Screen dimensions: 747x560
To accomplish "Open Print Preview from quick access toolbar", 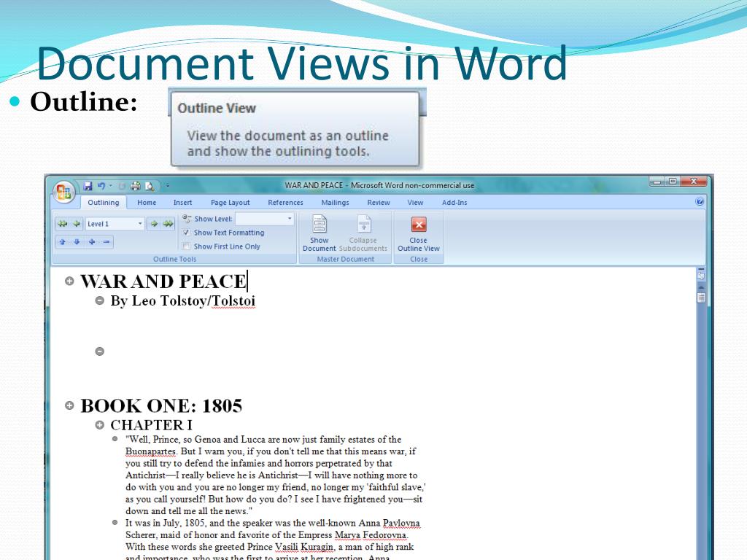I will (150, 186).
